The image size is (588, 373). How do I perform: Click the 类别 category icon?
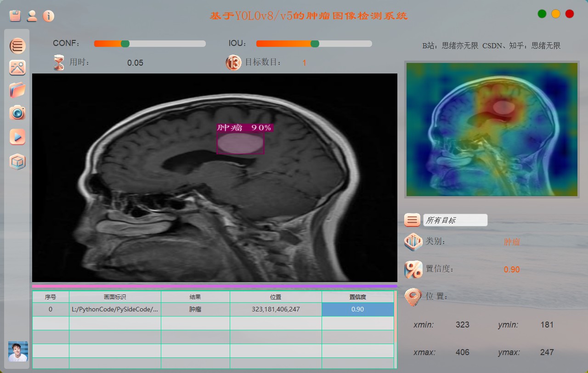[x=413, y=242]
